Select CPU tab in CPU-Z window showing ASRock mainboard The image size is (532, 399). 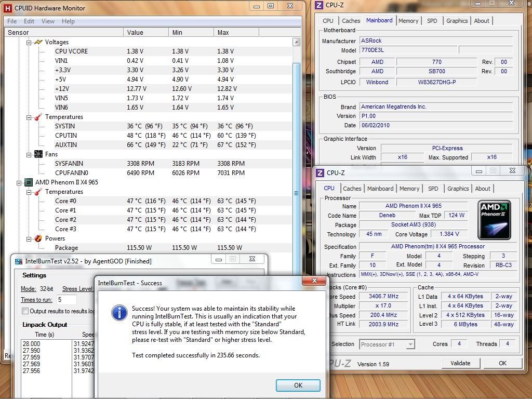[x=328, y=21]
